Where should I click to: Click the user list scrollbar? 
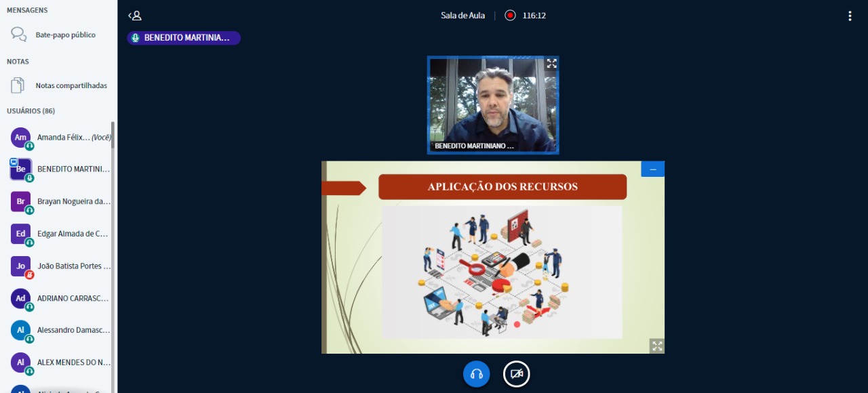coord(113,136)
